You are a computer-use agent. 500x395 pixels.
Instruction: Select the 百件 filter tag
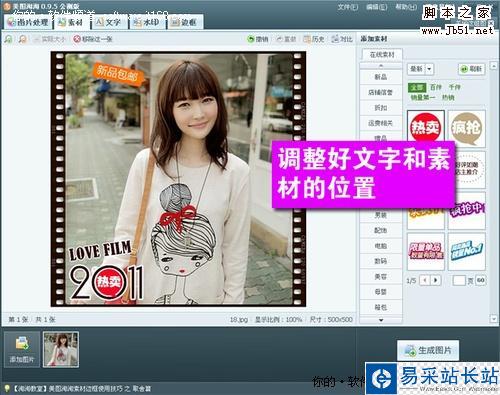[435, 87]
